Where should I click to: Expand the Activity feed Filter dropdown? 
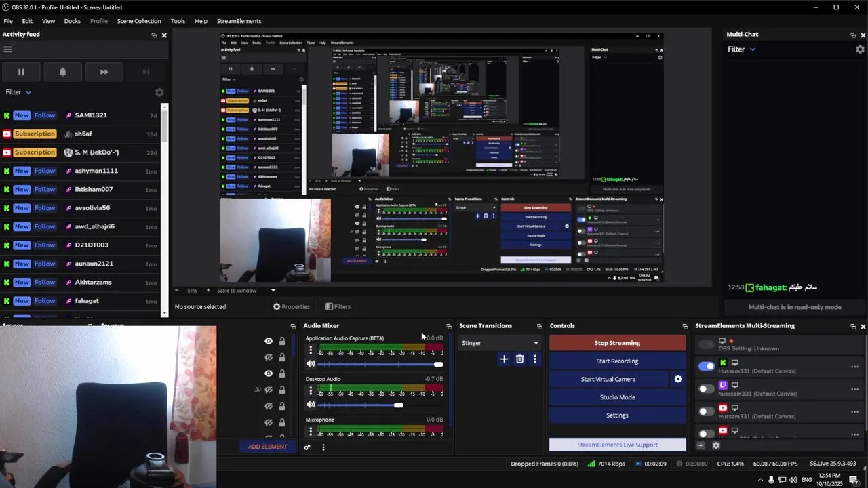[19, 92]
